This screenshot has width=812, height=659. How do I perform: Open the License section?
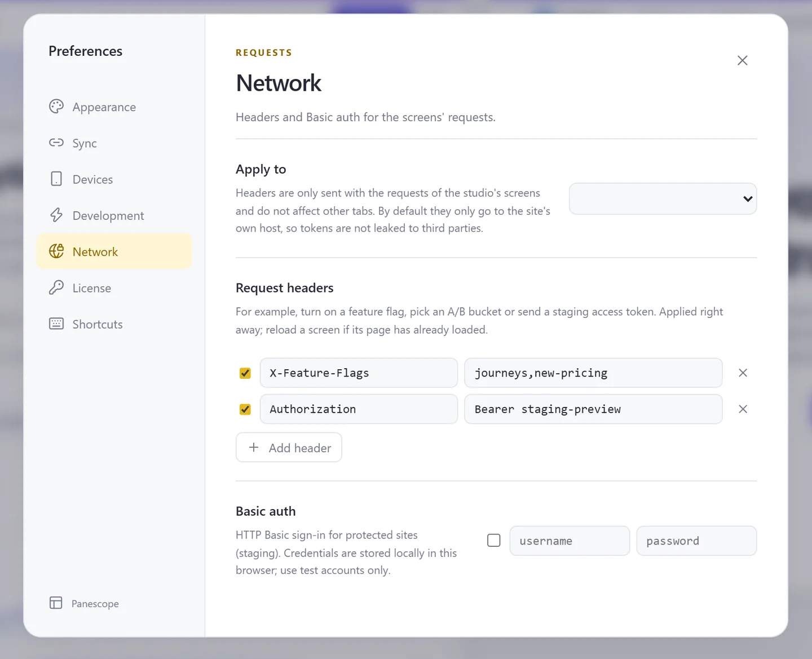coord(114,288)
